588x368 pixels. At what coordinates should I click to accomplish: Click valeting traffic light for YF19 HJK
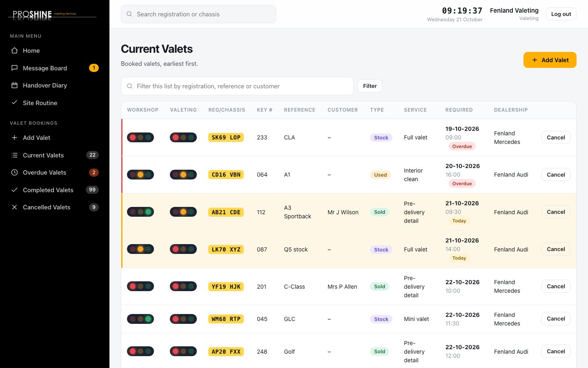183,286
